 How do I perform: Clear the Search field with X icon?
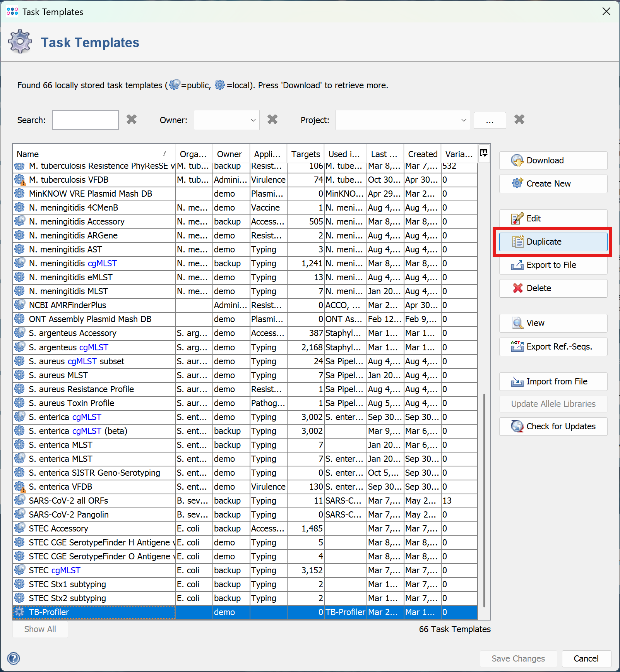click(132, 120)
